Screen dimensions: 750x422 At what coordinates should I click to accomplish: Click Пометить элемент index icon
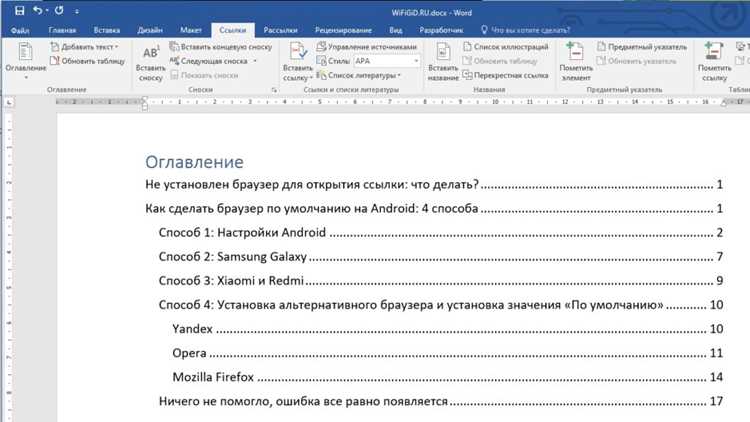(x=576, y=61)
